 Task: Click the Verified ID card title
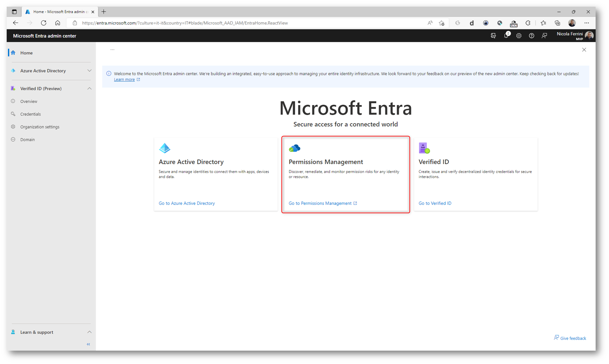[434, 162]
